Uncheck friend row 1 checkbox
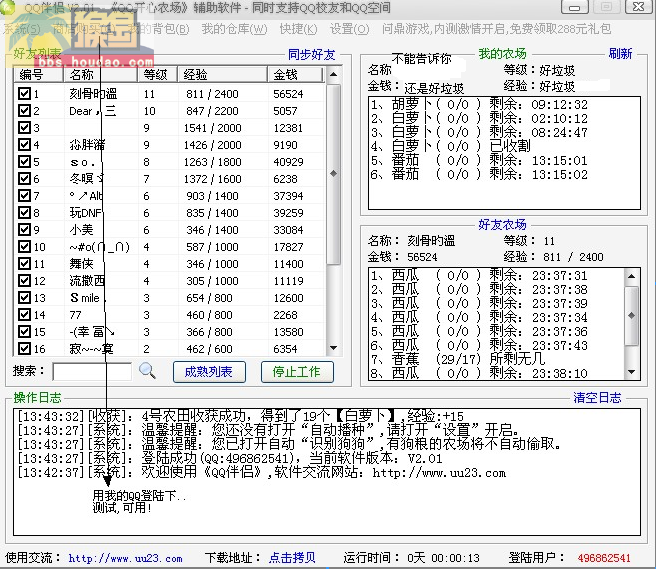Viewport: 656px width, 569px height. pos(24,93)
